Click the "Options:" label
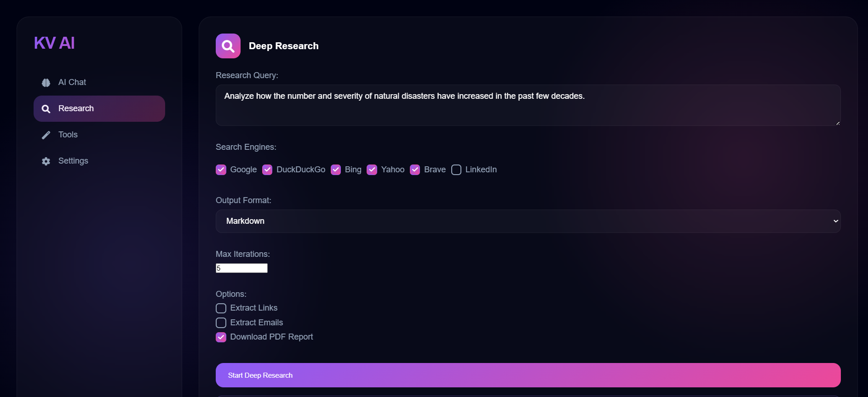The image size is (868, 397). pos(231,294)
